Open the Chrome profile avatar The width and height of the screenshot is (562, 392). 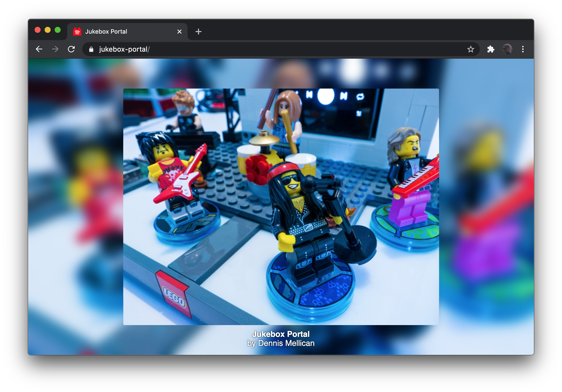(x=507, y=49)
